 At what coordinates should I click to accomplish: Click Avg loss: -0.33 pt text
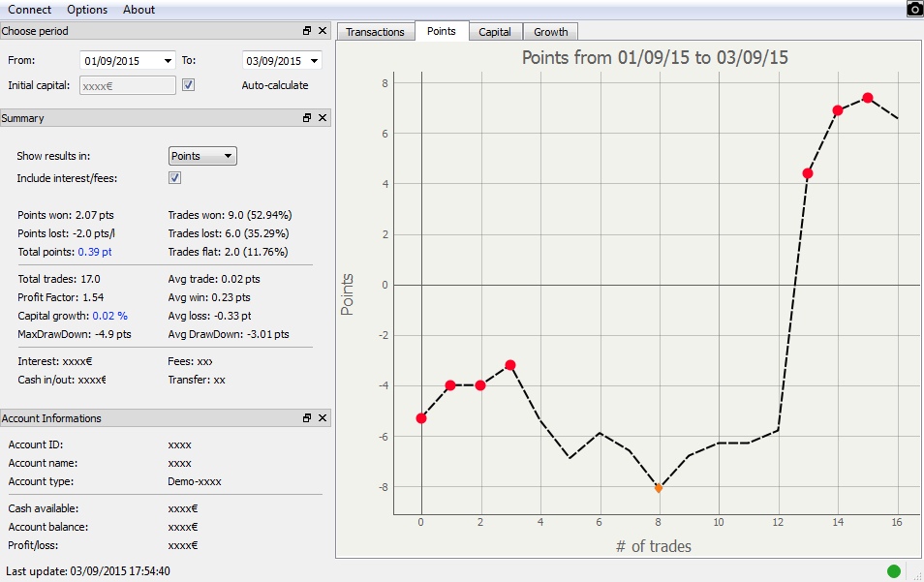point(210,316)
